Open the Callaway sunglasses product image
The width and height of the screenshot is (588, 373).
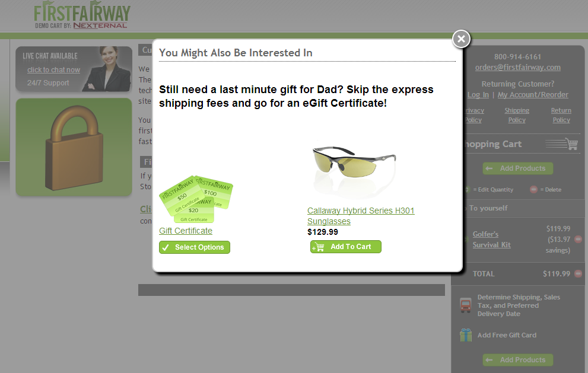[354, 168]
